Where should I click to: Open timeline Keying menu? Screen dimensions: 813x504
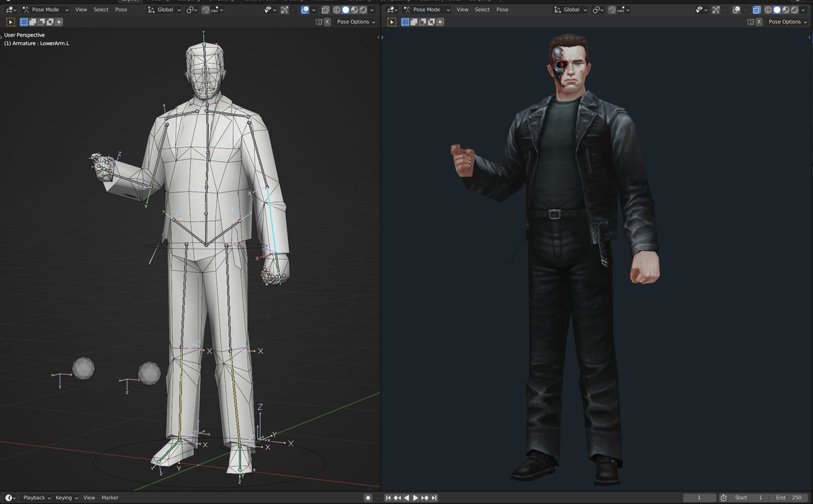66,498
